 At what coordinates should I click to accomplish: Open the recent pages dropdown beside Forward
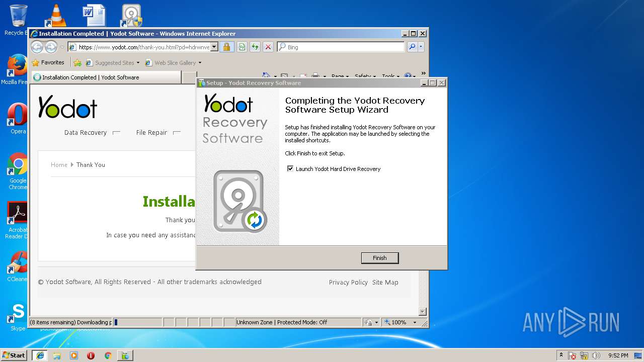click(62, 47)
